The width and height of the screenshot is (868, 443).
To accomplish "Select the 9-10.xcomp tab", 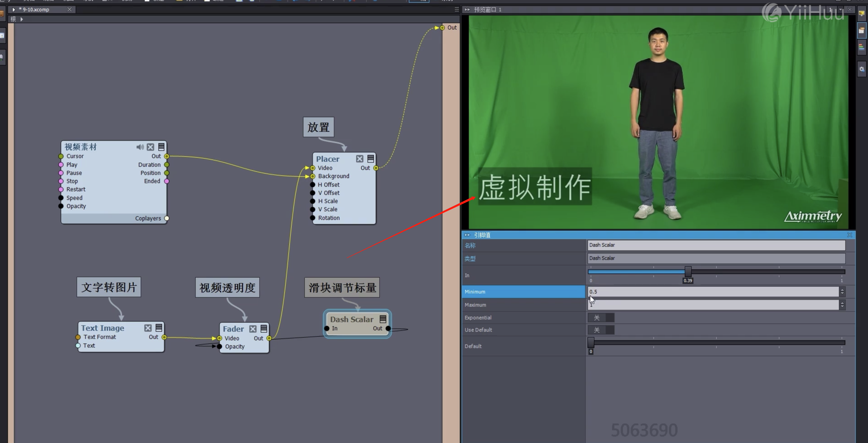I will coord(36,10).
